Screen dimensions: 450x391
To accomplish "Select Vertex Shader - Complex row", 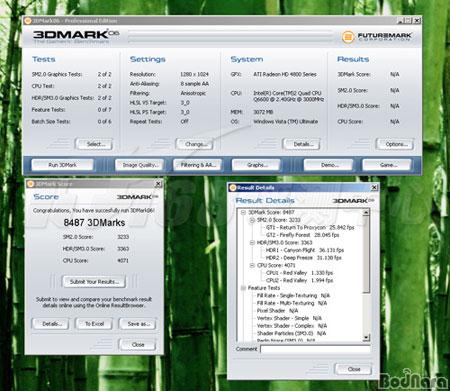I will [x=292, y=326].
